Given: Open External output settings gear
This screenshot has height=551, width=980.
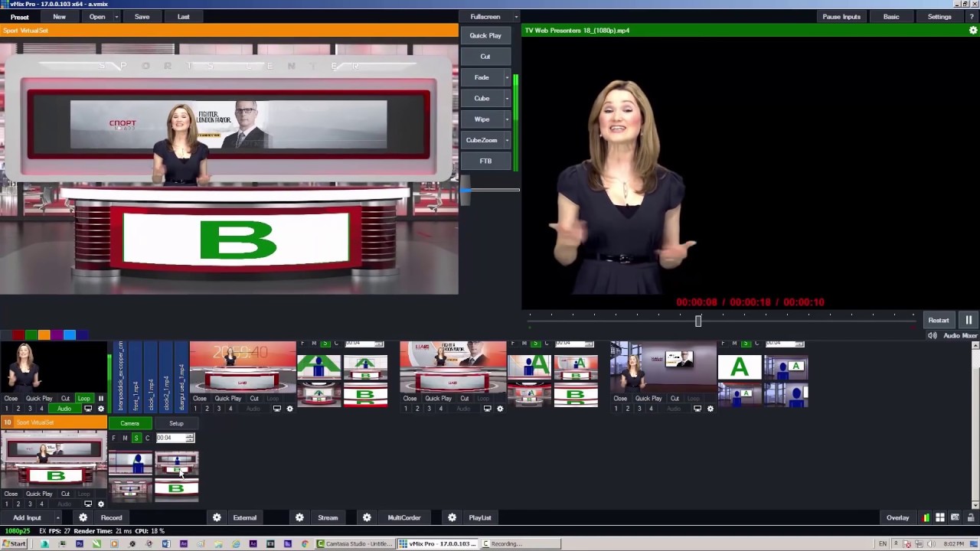Looking at the screenshot, I should click(217, 517).
